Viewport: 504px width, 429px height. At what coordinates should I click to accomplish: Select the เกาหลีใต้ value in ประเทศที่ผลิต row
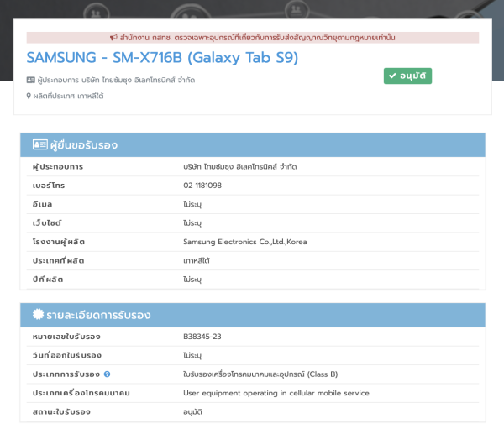click(x=197, y=260)
